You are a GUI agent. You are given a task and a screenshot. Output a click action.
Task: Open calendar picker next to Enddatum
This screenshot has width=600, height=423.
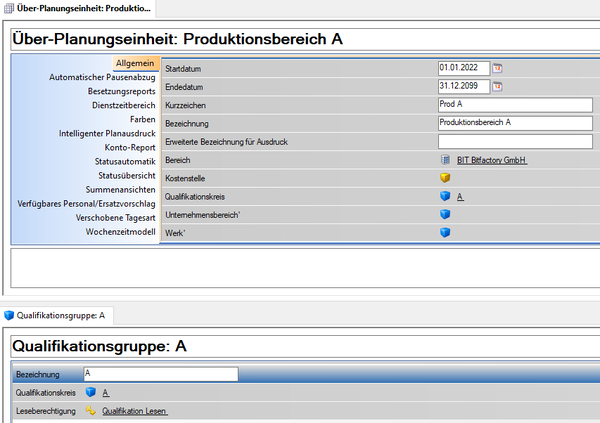point(498,86)
